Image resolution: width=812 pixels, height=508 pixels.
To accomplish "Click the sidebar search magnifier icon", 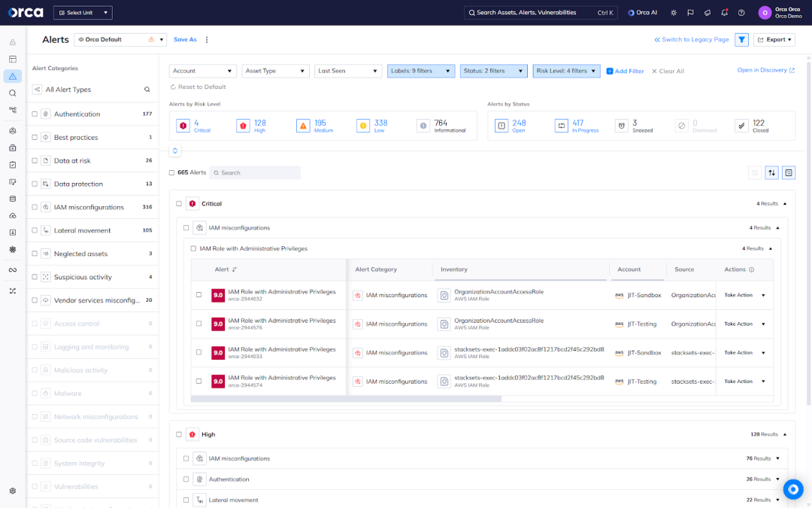I will coord(13,93).
